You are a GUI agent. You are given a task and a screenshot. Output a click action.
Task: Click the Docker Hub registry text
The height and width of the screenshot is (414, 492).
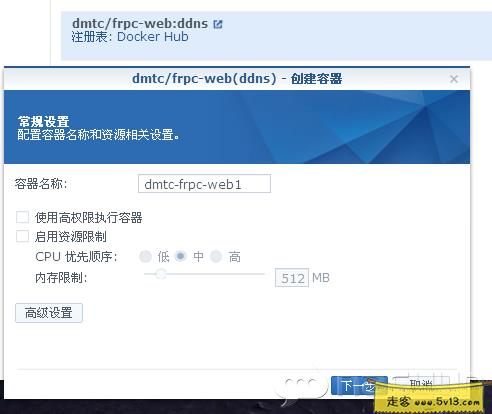pos(153,37)
